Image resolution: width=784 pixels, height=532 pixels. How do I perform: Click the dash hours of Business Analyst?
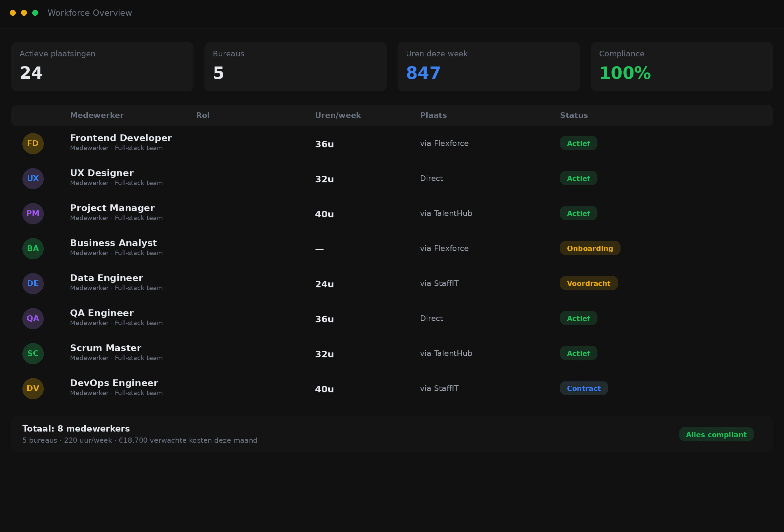click(320, 249)
